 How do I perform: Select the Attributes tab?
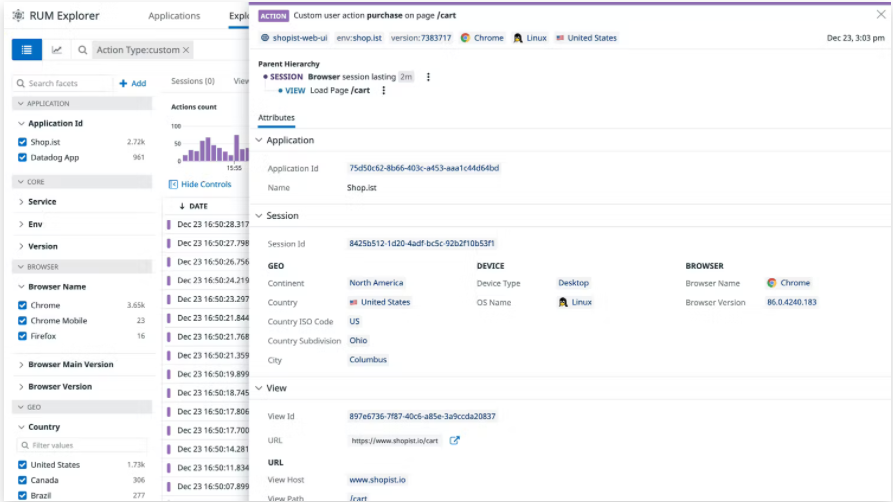pyautogui.click(x=276, y=118)
